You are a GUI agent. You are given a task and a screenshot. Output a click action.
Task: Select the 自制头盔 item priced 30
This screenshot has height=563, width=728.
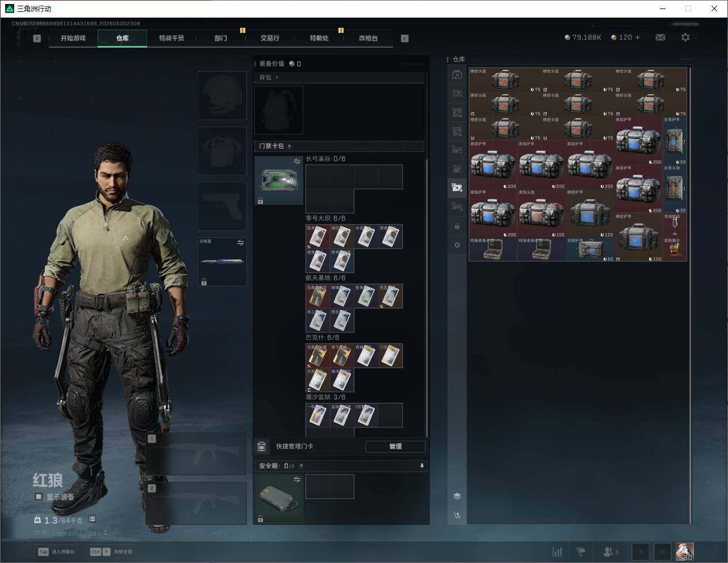[675, 189]
